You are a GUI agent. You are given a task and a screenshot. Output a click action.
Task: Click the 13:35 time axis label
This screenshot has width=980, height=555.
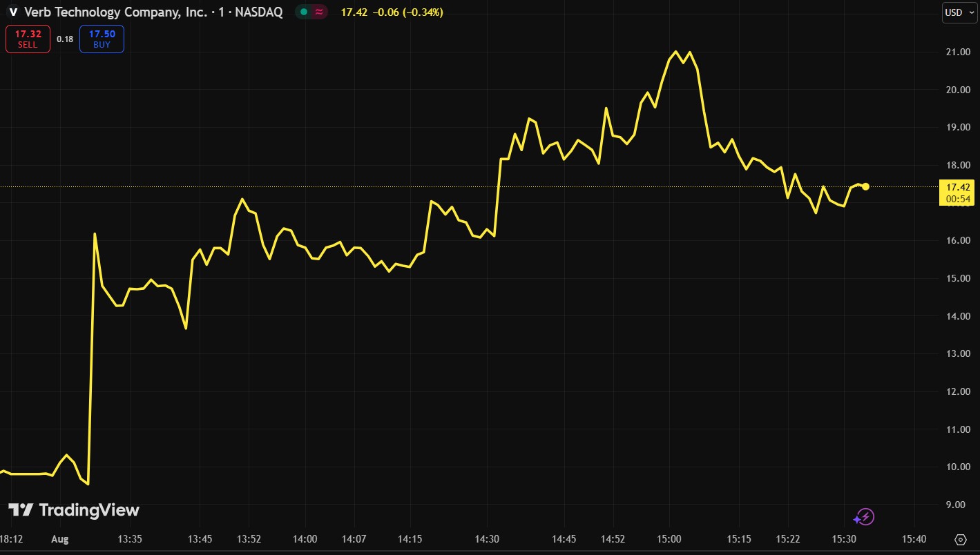click(130, 539)
